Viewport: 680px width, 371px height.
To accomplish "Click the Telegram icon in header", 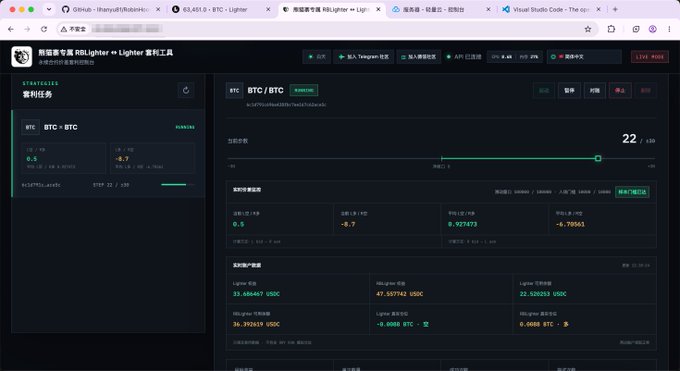I will [341, 57].
